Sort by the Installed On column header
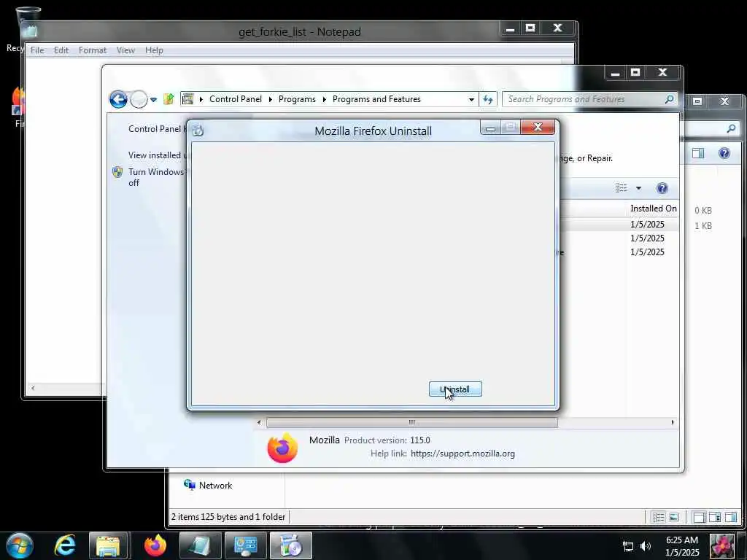747x560 pixels. click(x=653, y=208)
